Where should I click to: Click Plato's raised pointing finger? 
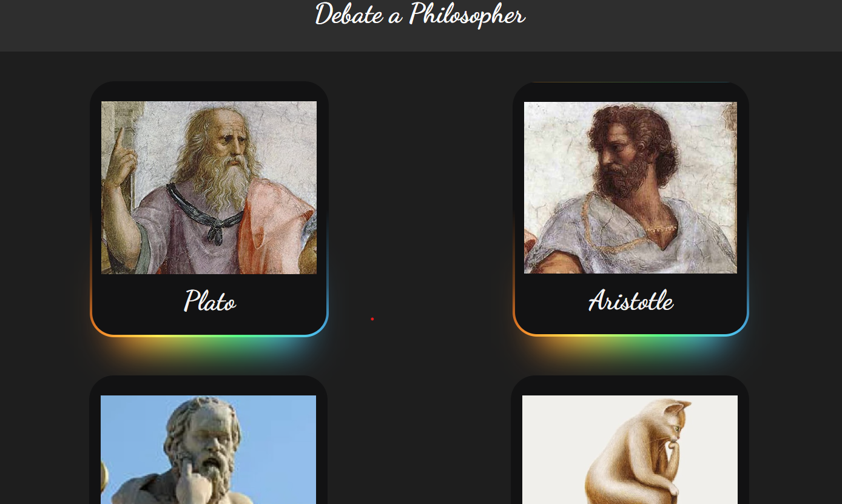pyautogui.click(x=120, y=141)
